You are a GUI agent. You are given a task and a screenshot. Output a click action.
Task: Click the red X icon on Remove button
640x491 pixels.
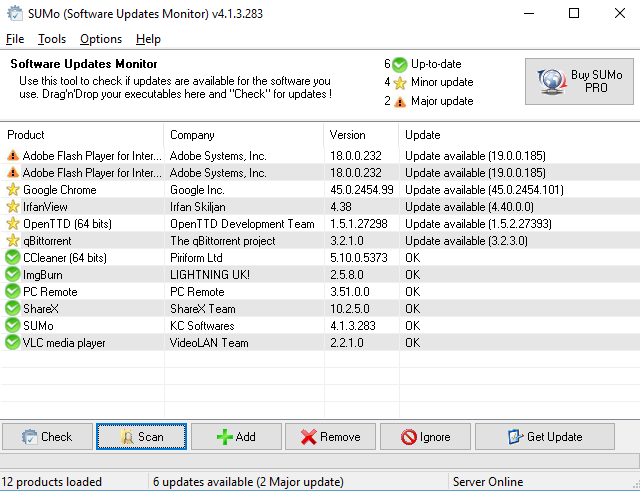tap(309, 437)
